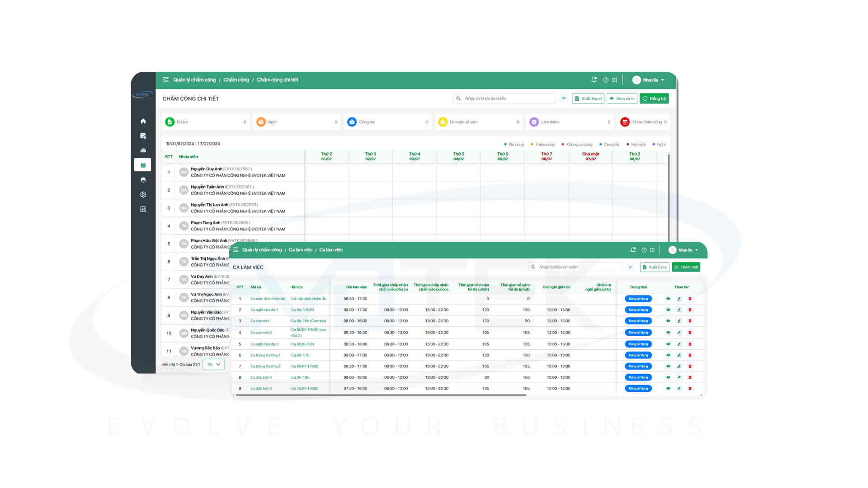Click the green Đồng bộ sync button

(654, 99)
